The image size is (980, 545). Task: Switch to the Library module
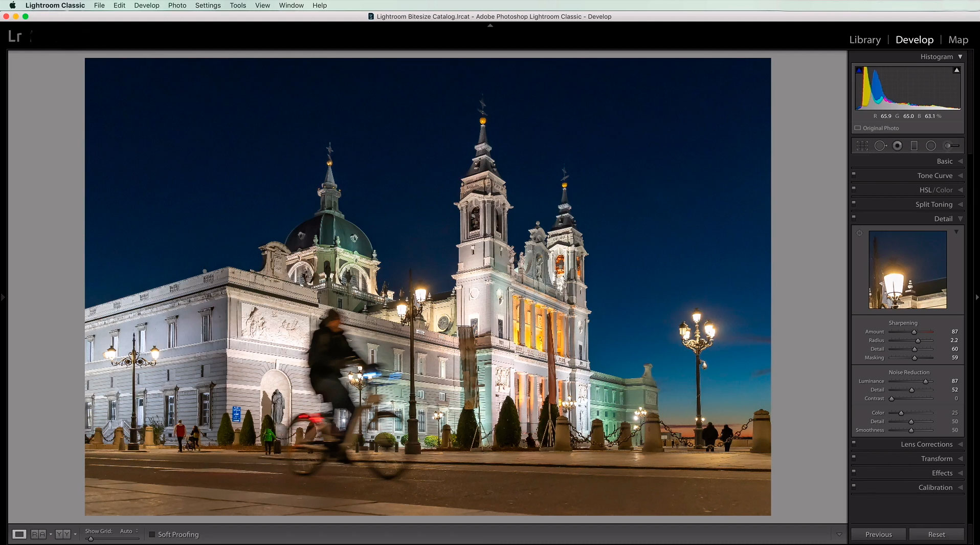click(x=865, y=39)
